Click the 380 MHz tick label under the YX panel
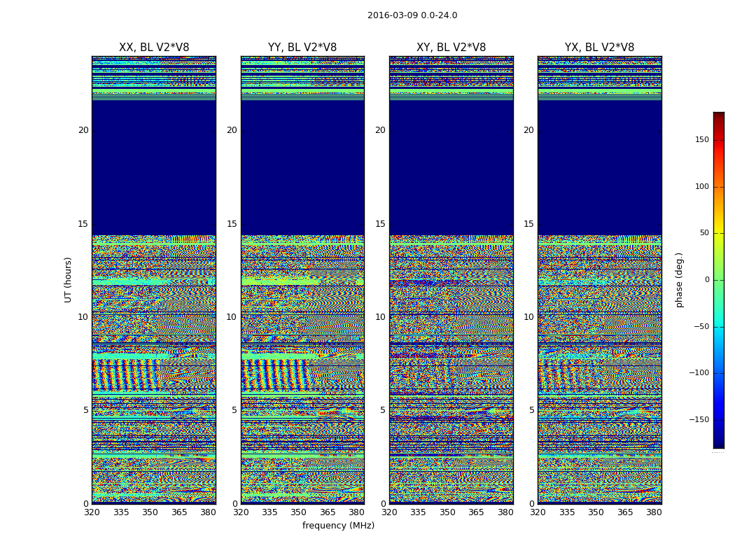The image size is (735, 560). tap(654, 512)
